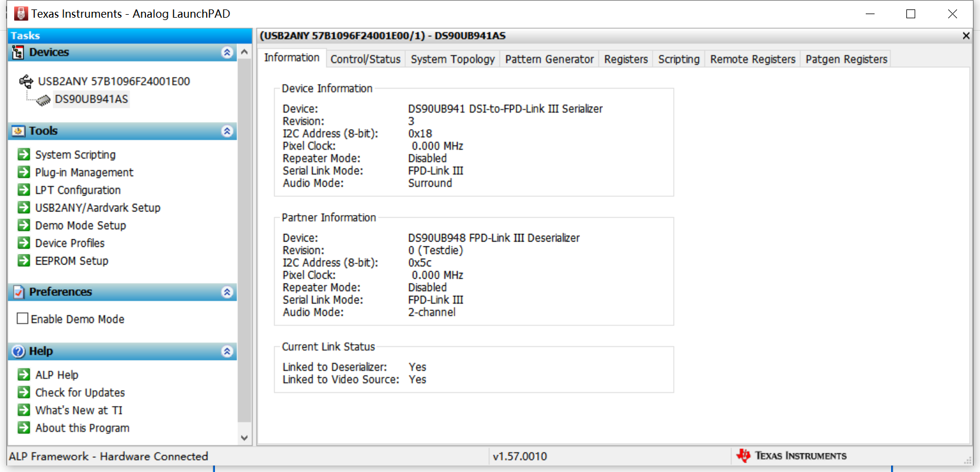Click the DS90UB941 DSI-to-FPD-Link III Serializer text
Image resolution: width=980 pixels, height=472 pixels.
coord(505,109)
